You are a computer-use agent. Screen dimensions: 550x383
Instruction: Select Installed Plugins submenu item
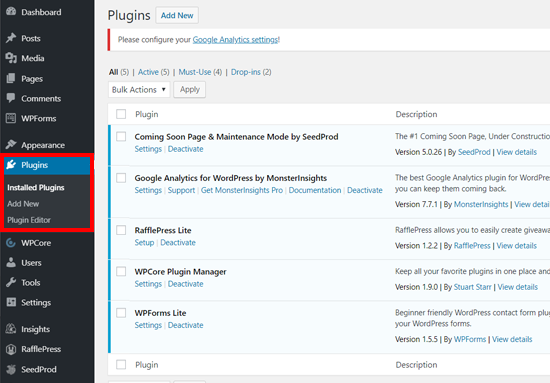click(36, 188)
